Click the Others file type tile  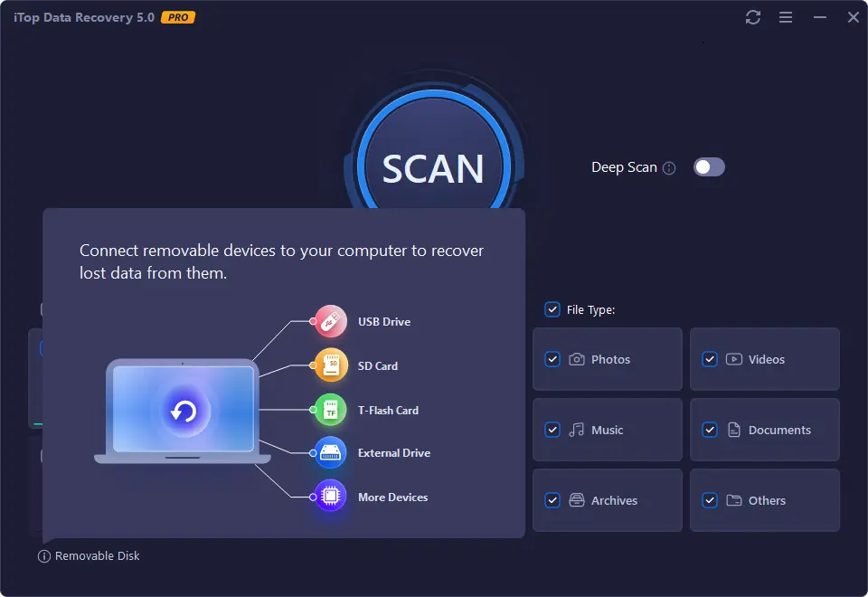click(767, 500)
